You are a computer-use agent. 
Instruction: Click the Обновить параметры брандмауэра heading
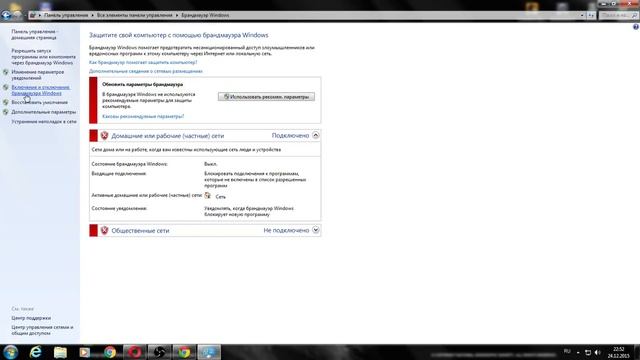(x=142, y=84)
